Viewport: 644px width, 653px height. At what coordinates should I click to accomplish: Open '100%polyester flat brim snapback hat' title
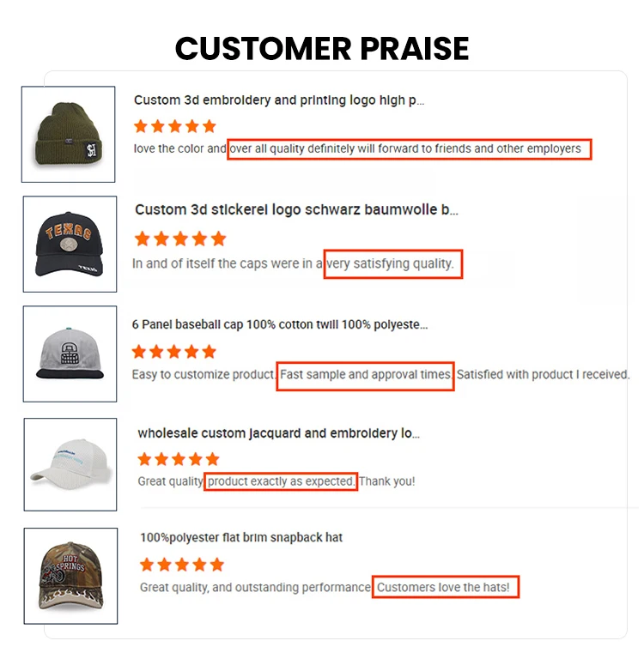241,537
